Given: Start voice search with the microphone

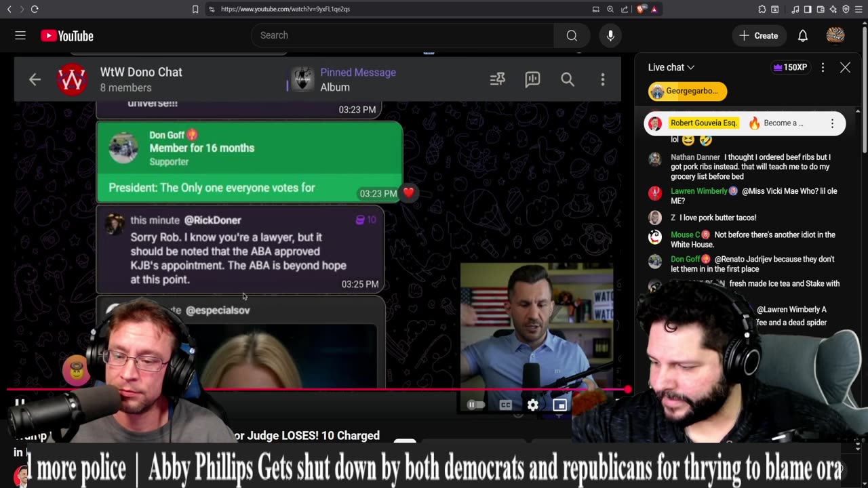Looking at the screenshot, I should 610,36.
